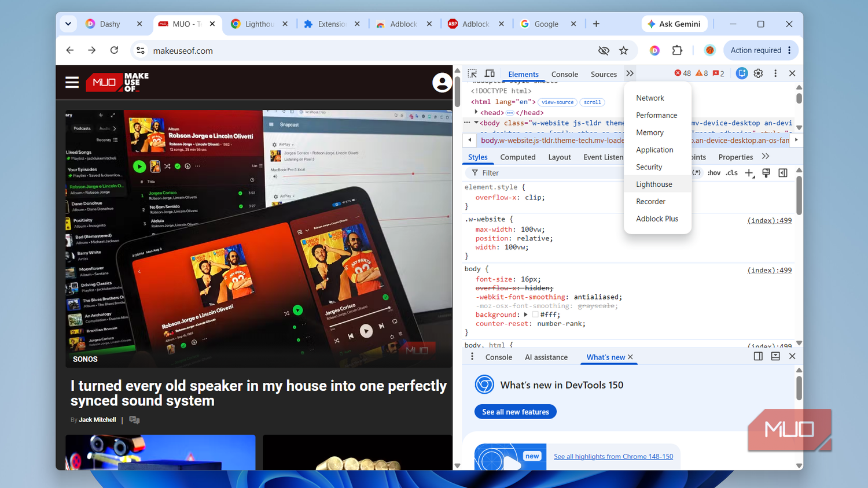The width and height of the screenshot is (868, 488).
Task: Activate the inspect element picker icon
Action: click(x=472, y=73)
